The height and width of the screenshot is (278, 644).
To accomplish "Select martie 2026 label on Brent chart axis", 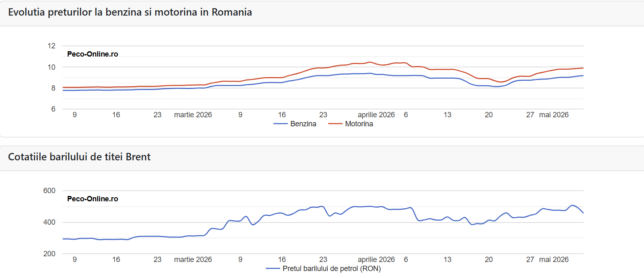I will (x=193, y=260).
